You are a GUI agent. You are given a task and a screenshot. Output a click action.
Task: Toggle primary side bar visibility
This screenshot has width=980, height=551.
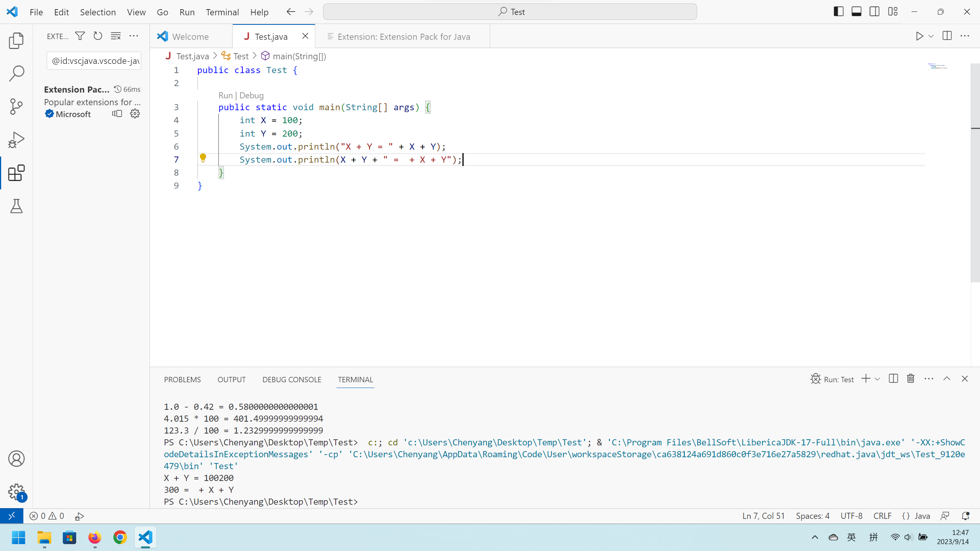838,12
